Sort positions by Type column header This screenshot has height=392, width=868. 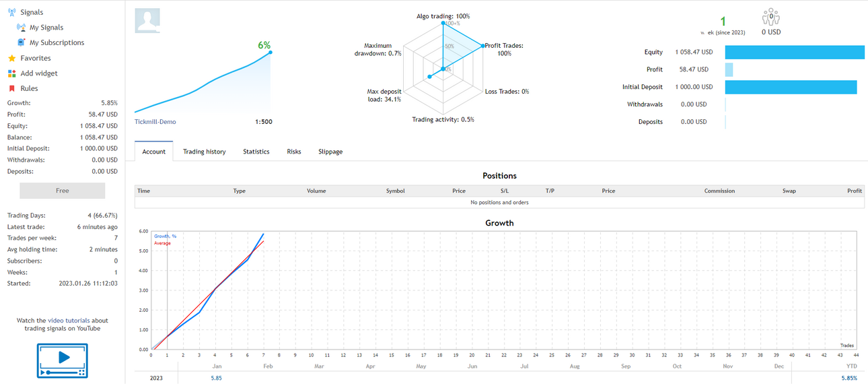pos(240,191)
